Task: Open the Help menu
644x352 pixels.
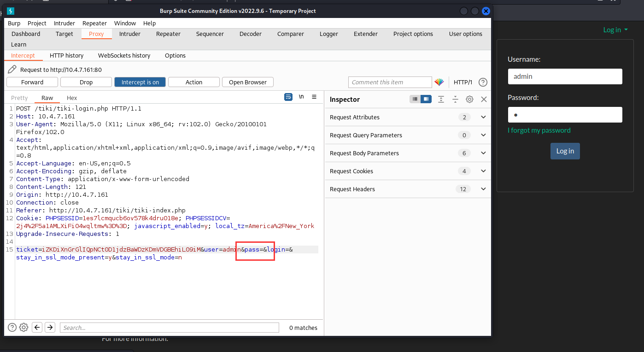Action: coord(150,23)
